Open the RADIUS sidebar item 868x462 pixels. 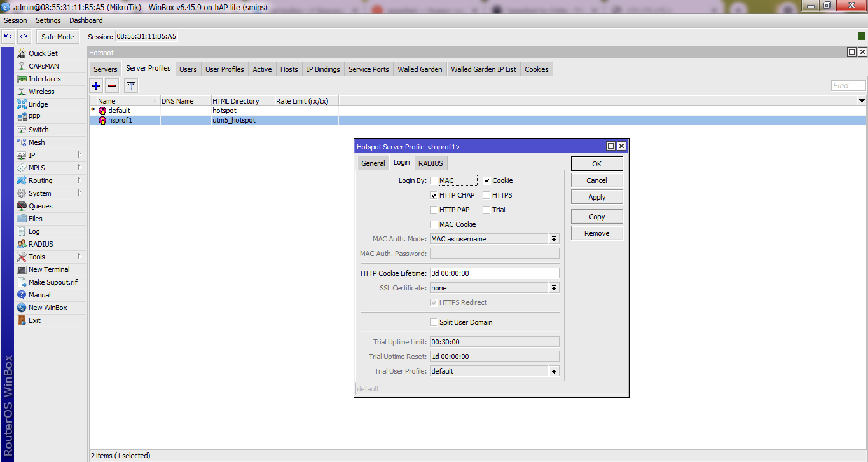[x=41, y=244]
